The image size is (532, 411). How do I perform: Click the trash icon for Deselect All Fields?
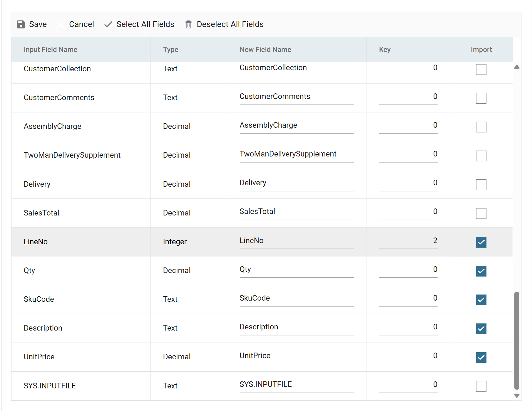(188, 24)
